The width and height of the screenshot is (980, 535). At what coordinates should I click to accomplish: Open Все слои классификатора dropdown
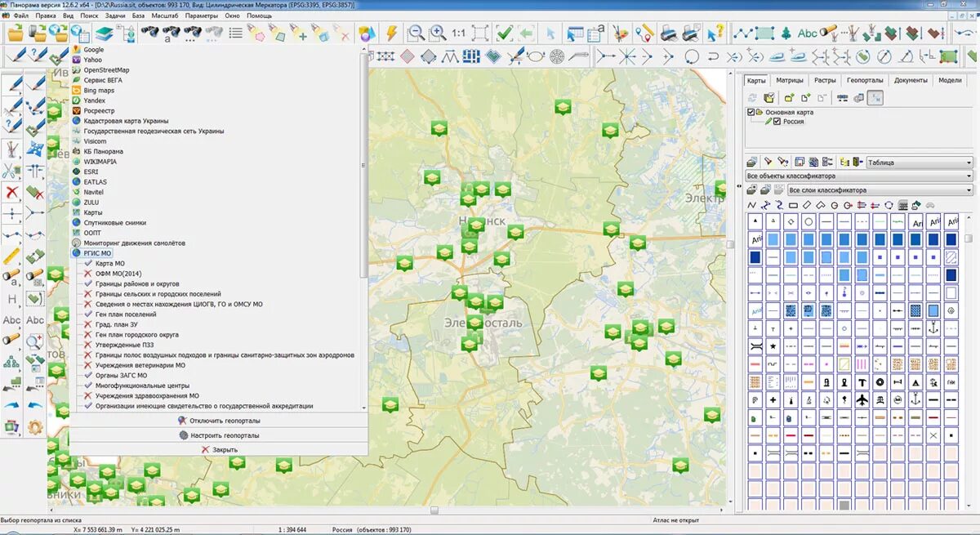[x=880, y=190]
